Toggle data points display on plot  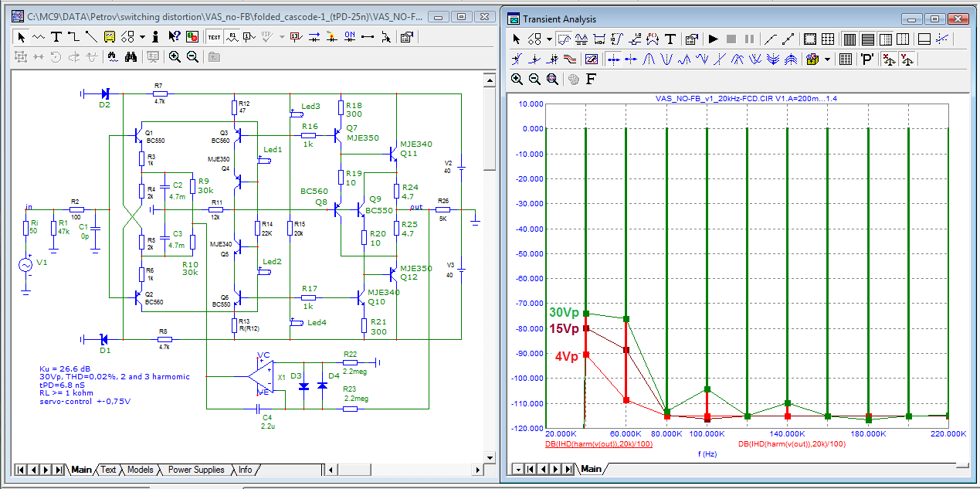[x=788, y=39]
